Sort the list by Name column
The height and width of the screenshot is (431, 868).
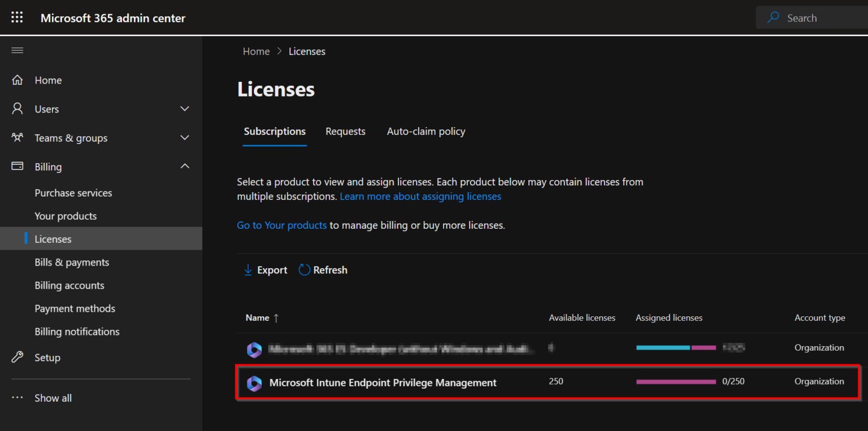tap(258, 317)
